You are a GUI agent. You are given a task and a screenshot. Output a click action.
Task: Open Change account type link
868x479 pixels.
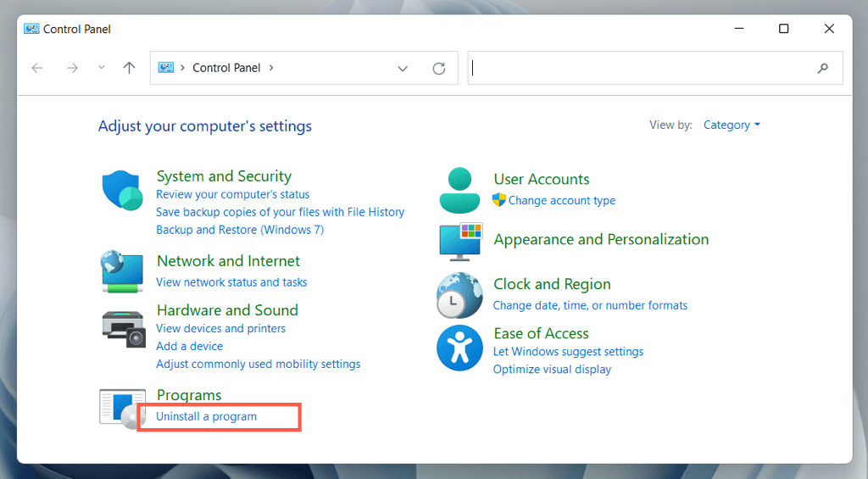tap(561, 201)
